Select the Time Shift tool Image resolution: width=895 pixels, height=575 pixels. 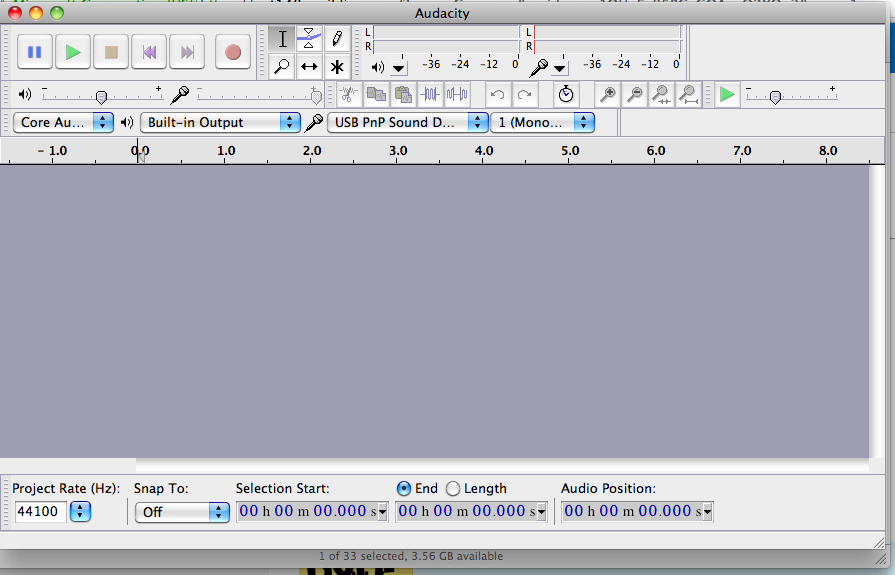(309, 66)
